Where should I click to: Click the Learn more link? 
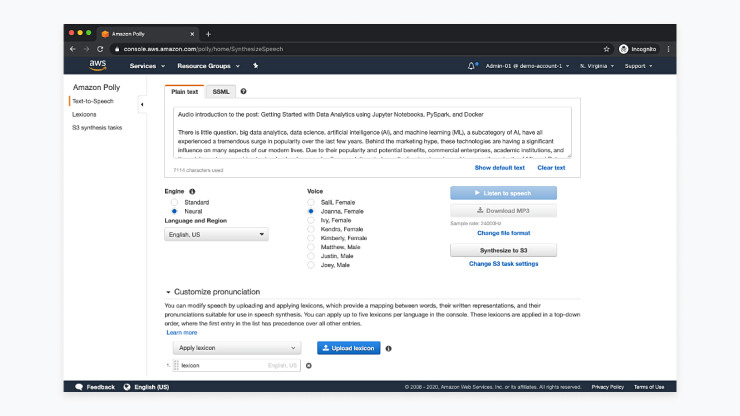[182, 332]
